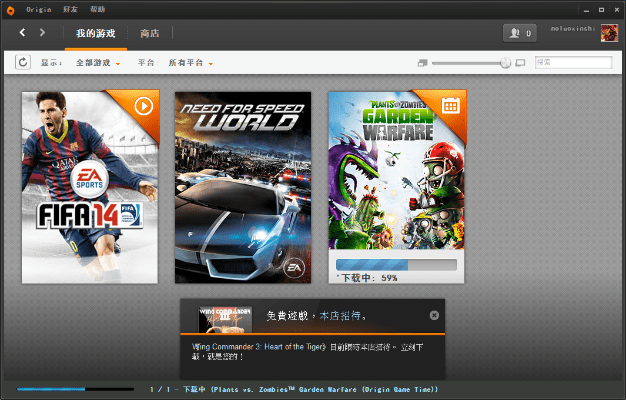Click play badge on FIFA 14 tile
Viewport: 626px width, 400px height.
coord(146,103)
